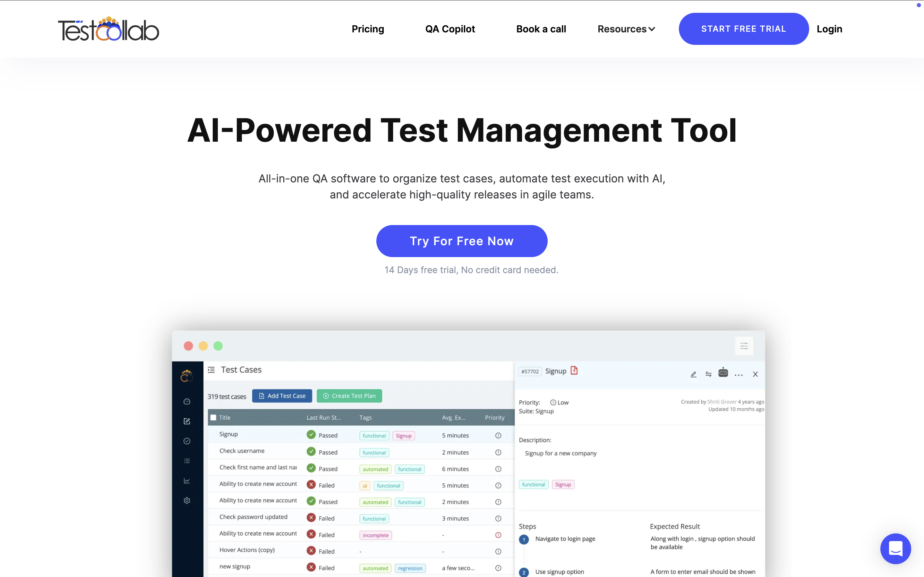Click the pink Signup tag swatch
Image resolution: width=924 pixels, height=577 pixels.
tap(404, 436)
